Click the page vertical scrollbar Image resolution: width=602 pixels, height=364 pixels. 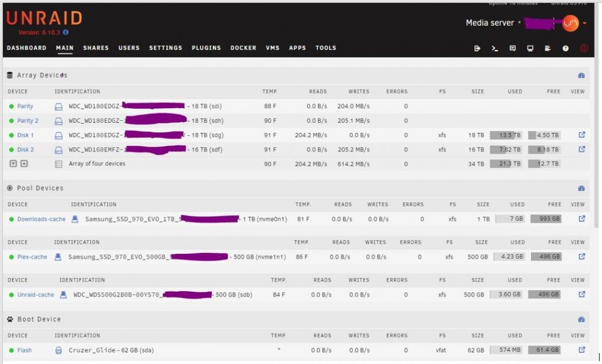click(597, 115)
